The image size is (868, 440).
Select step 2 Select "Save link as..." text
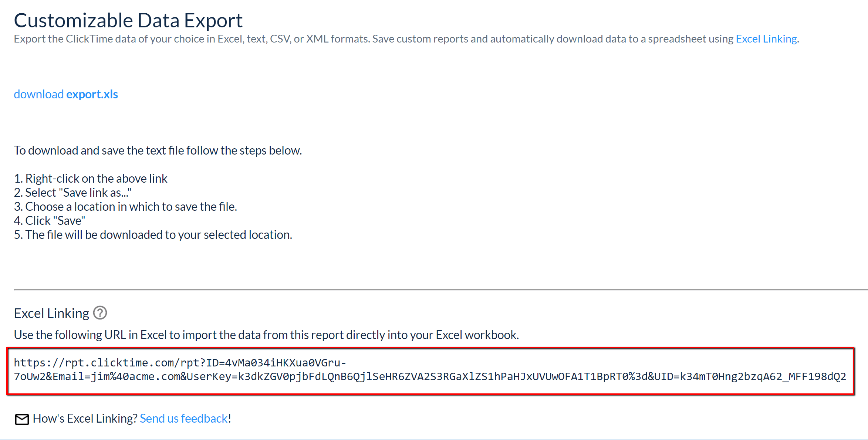pos(72,193)
